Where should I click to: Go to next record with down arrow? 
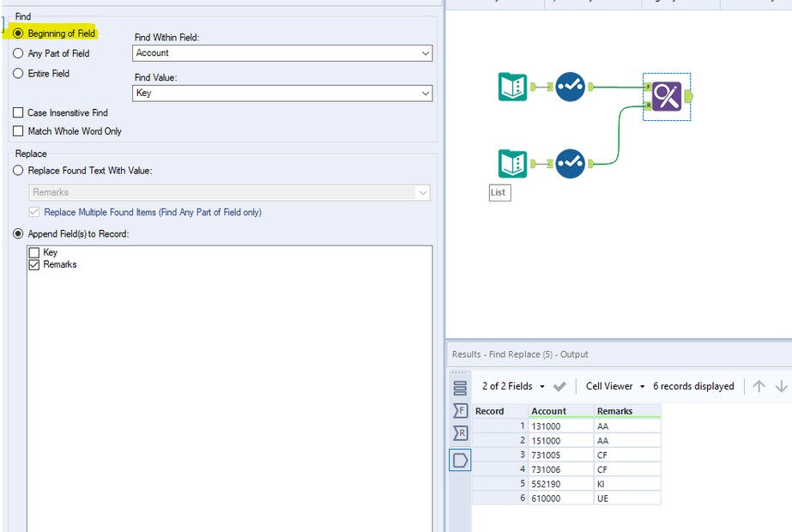(x=781, y=386)
